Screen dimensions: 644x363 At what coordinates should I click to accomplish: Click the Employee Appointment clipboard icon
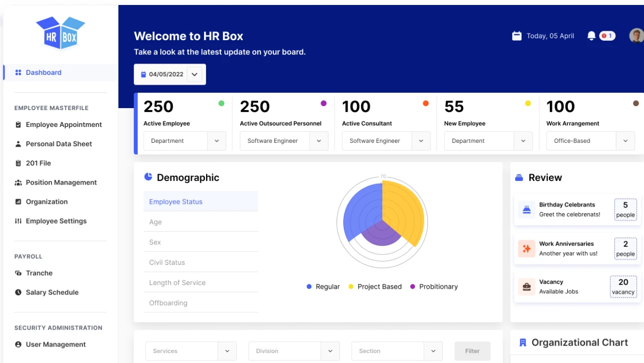tap(18, 124)
